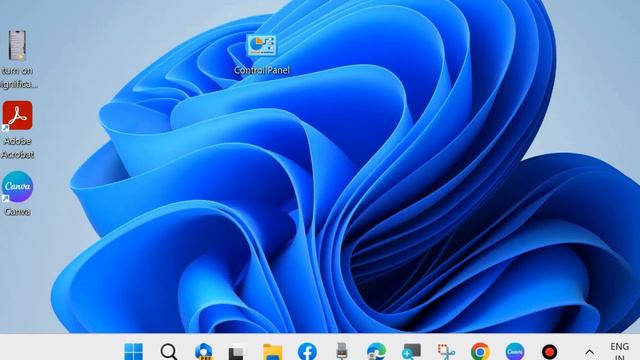Screen dimensions: 640x360
Task: Open the USB device taskbar app
Action: pyautogui.click(x=342, y=351)
